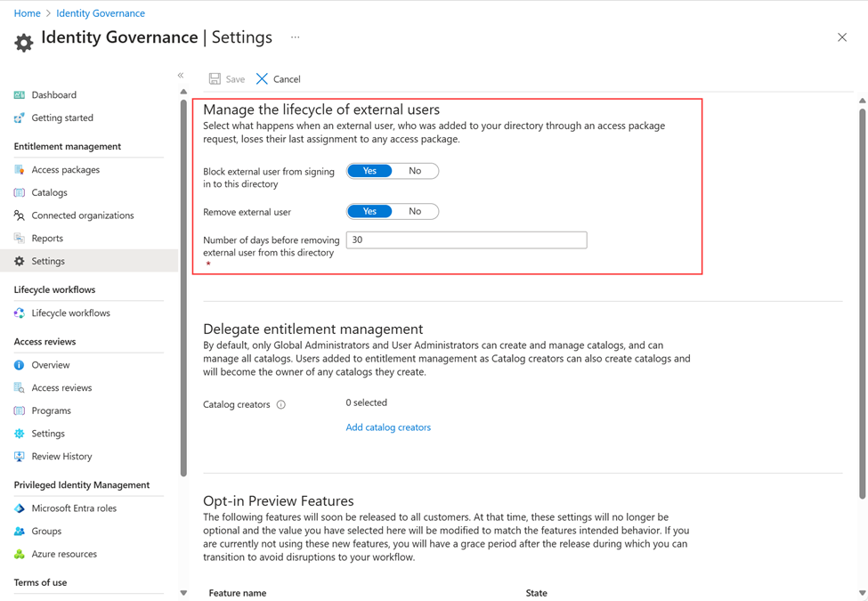Open Connected organizations via its icon

(20, 215)
